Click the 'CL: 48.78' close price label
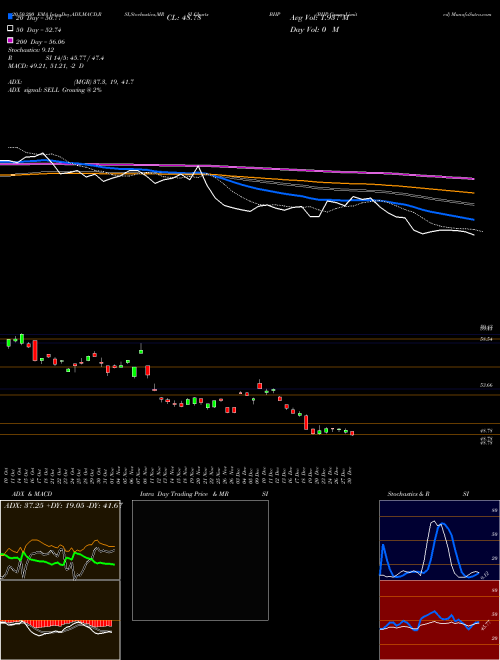Screen dimensions: 500x660 pyautogui.click(x=184, y=18)
